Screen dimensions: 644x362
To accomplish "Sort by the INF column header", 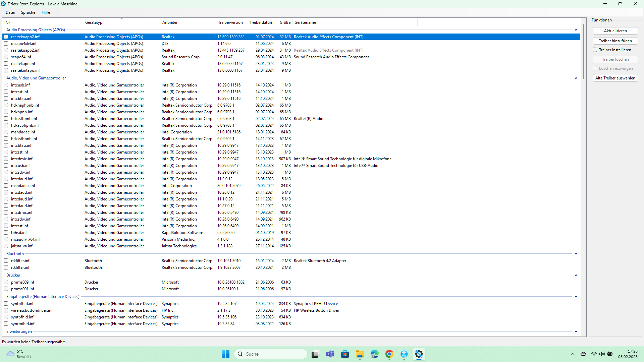I will [43, 22].
